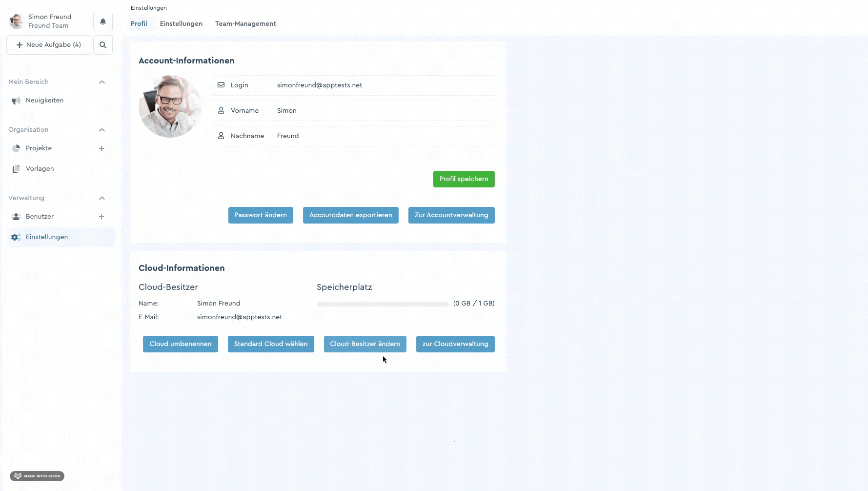
Task: Open the notifications bell
Action: click(103, 21)
